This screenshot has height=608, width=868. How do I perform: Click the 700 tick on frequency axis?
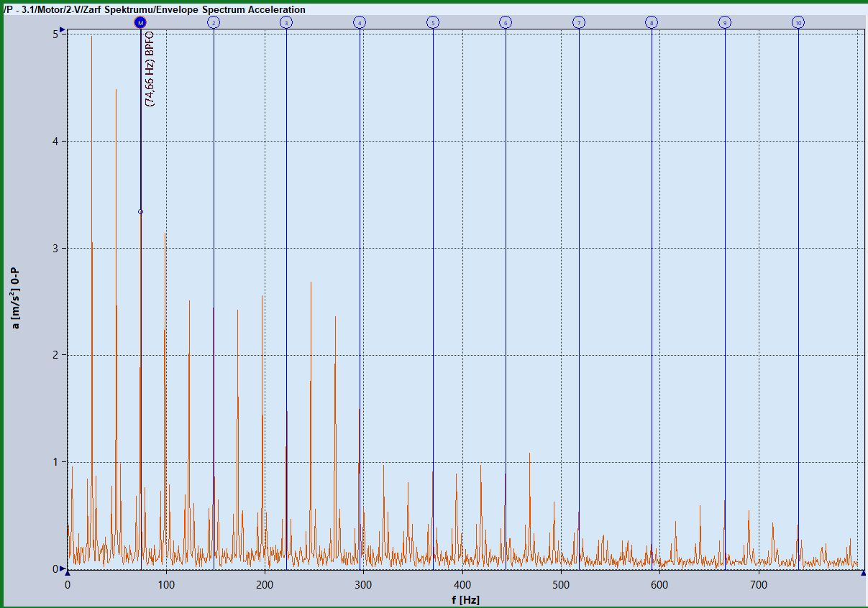coord(759,585)
